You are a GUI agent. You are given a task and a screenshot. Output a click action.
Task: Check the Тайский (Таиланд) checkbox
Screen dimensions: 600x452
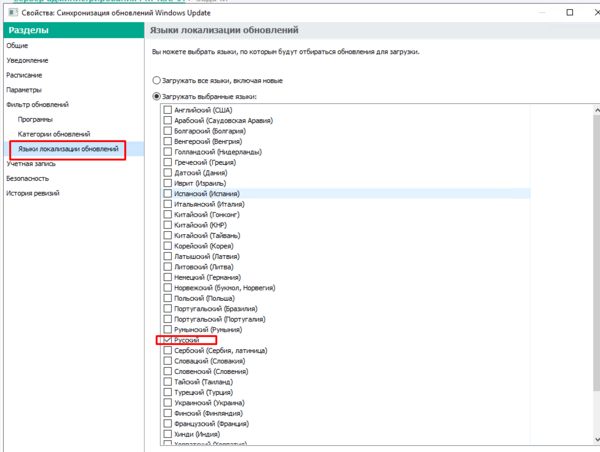tap(168, 382)
